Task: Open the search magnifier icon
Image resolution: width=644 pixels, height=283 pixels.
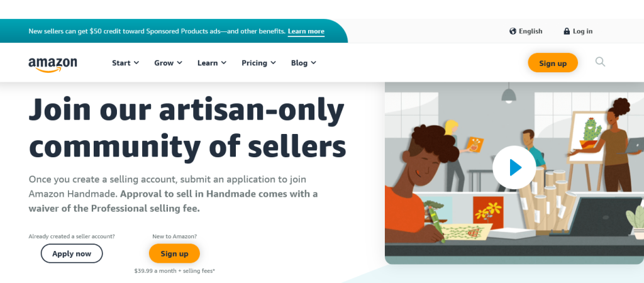Action: (600, 62)
